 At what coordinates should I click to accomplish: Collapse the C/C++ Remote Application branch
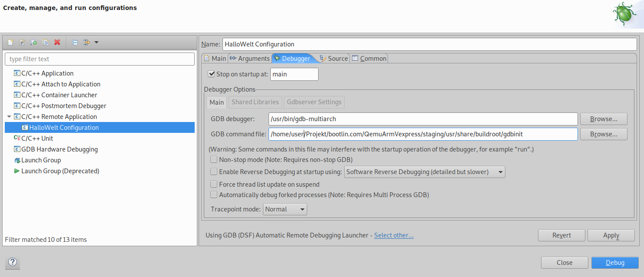pos(10,116)
